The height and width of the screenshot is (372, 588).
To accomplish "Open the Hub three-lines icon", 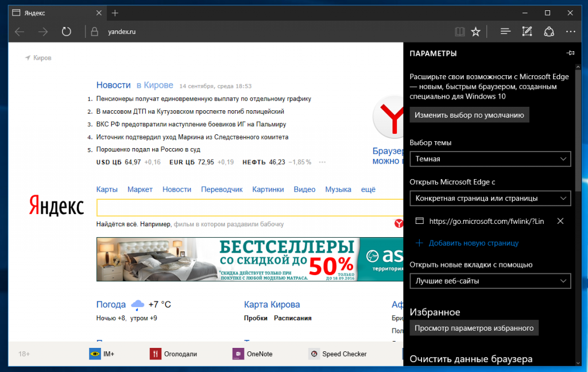I will 505,32.
